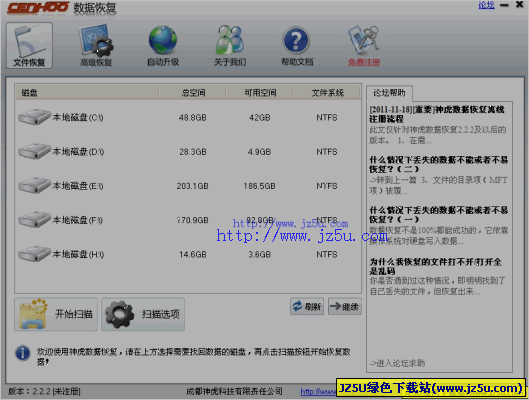Open article 什么情况下丢失的数据不能或者不易恢复？（一）
The image size is (529, 400).
pos(438,215)
